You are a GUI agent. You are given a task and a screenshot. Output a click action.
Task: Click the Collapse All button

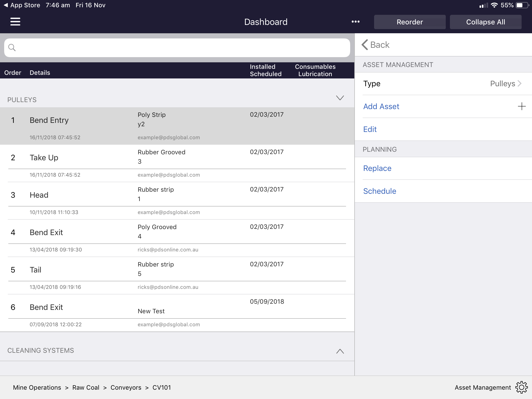coord(486,22)
